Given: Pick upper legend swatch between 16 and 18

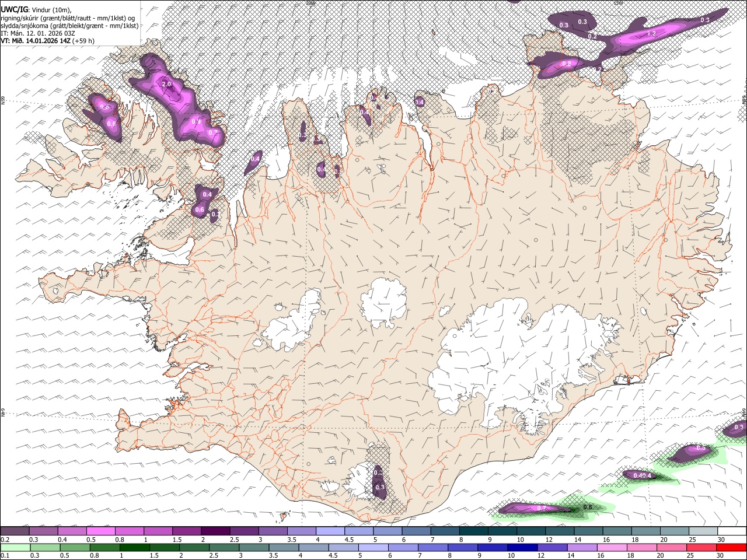Looking at the screenshot, I should [x=617, y=531].
